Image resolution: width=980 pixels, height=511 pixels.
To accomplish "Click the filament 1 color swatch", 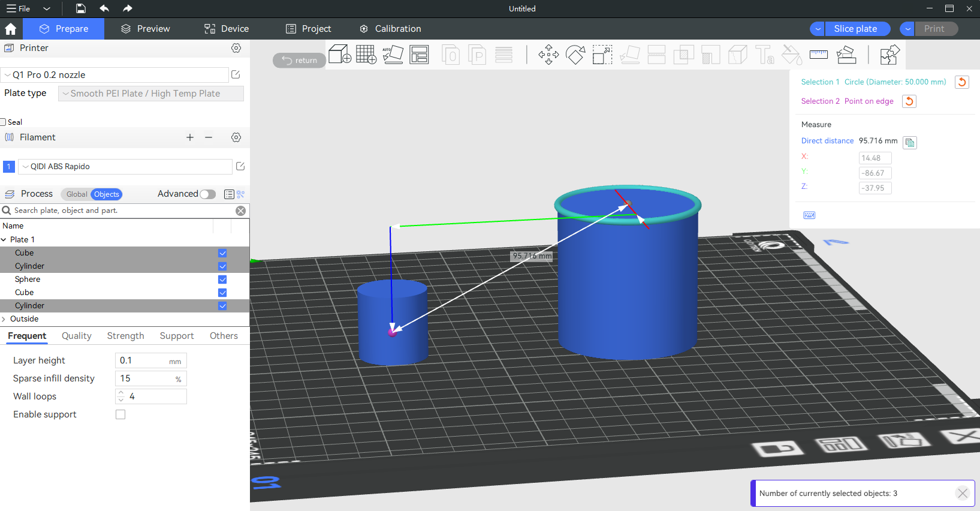I will tap(9, 167).
